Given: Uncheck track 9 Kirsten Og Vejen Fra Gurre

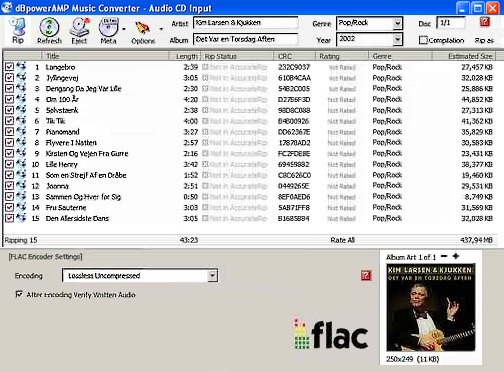Looking at the screenshot, I should (9, 153).
